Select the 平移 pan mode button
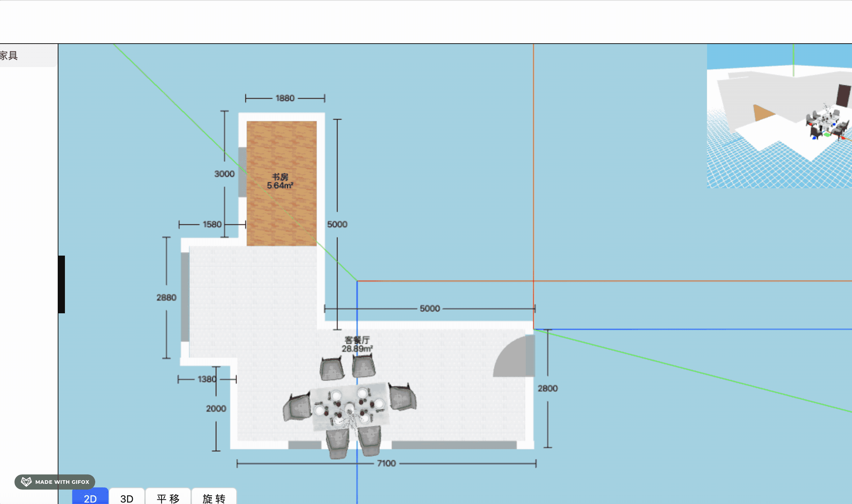 [168, 496]
